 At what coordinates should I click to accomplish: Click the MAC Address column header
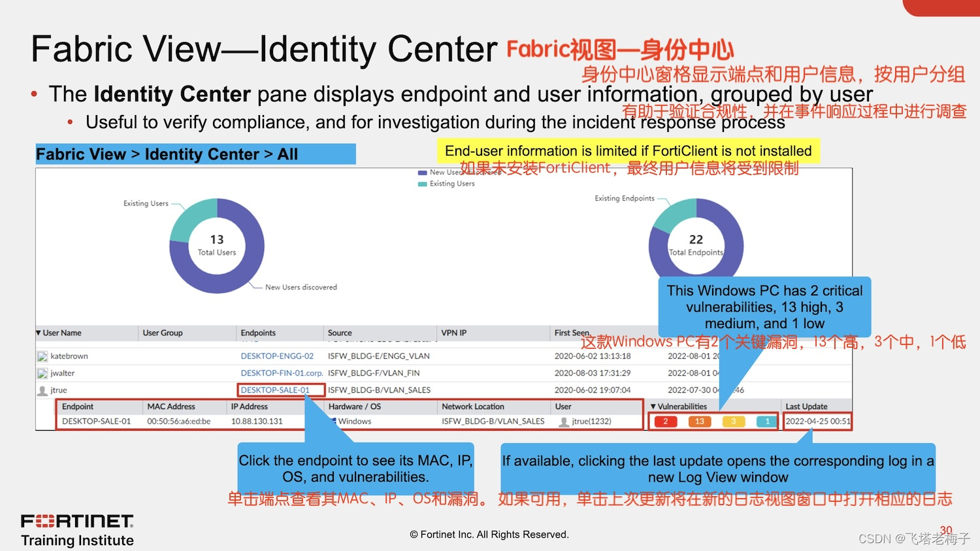pyautogui.click(x=171, y=407)
